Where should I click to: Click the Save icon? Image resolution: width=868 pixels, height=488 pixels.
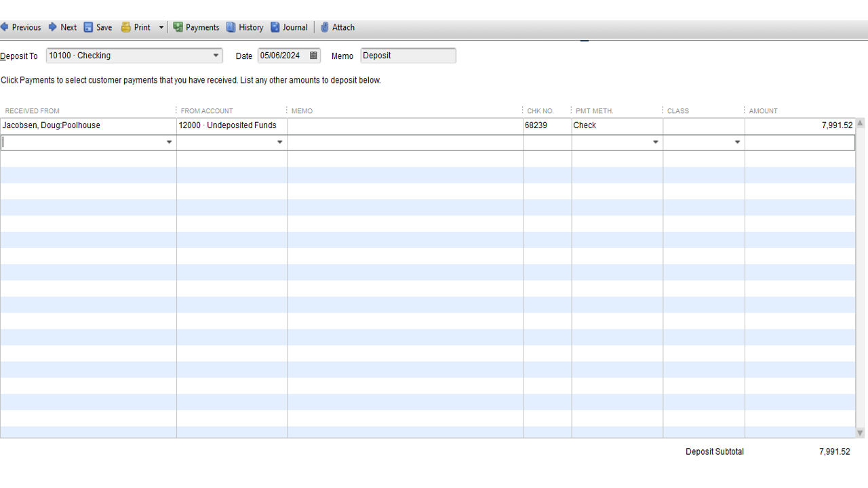[x=89, y=27]
